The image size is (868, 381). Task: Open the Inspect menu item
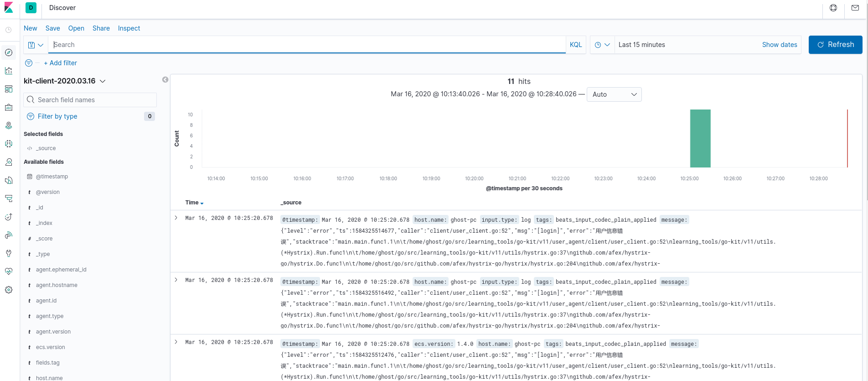129,28
